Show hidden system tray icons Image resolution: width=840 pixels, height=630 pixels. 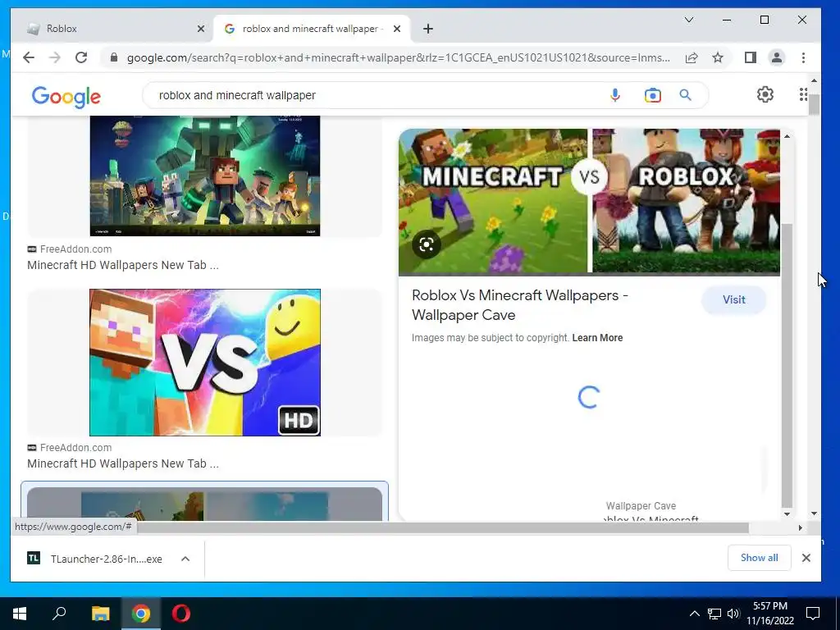tap(694, 614)
